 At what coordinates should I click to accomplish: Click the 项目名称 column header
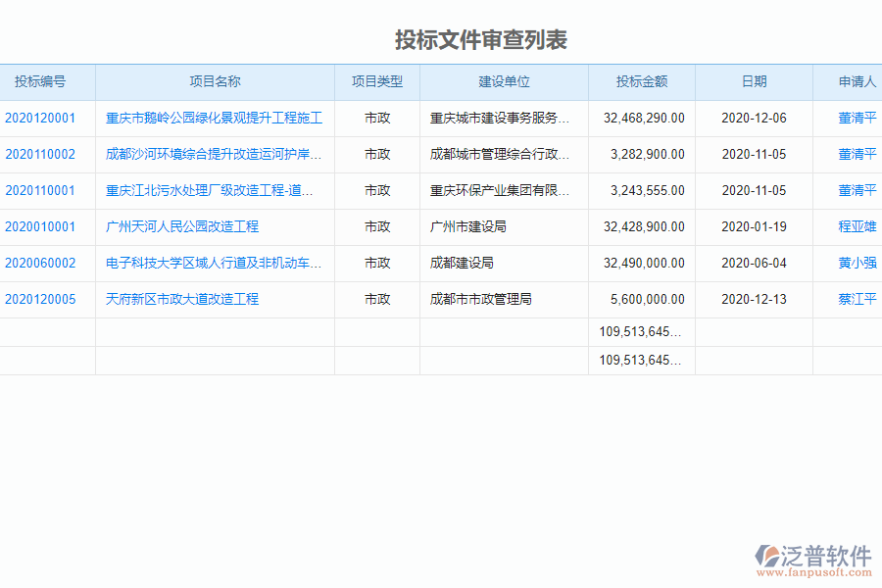214,82
